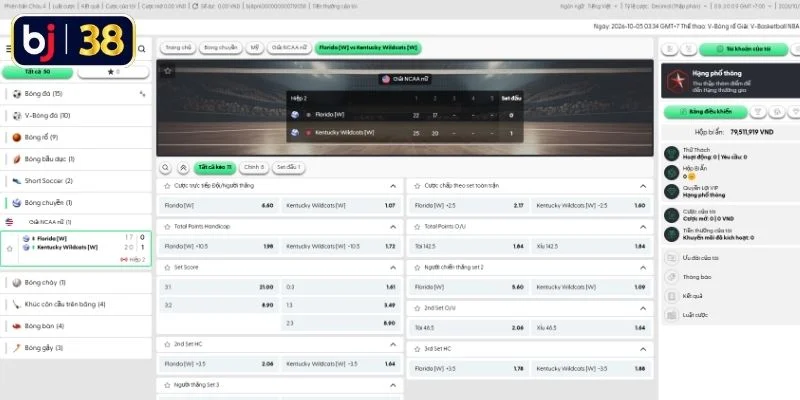Collapse the Total Points O/U section
The height and width of the screenshot is (400, 800).
point(643,227)
